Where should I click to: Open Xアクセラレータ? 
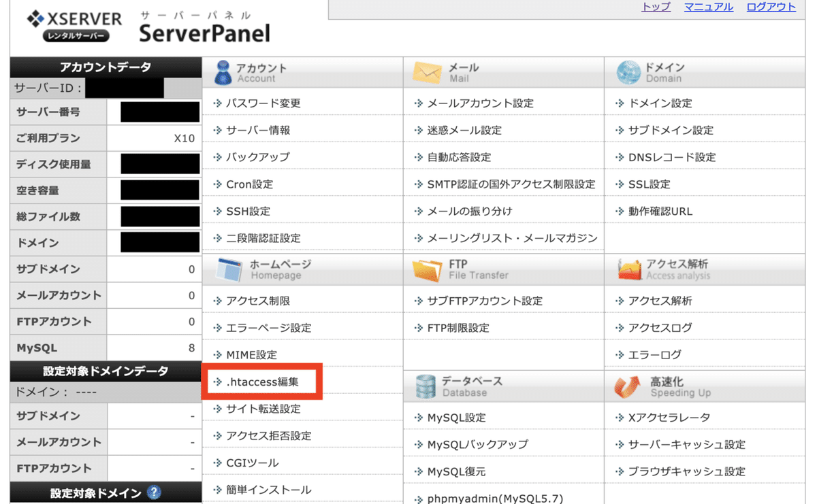(669, 418)
